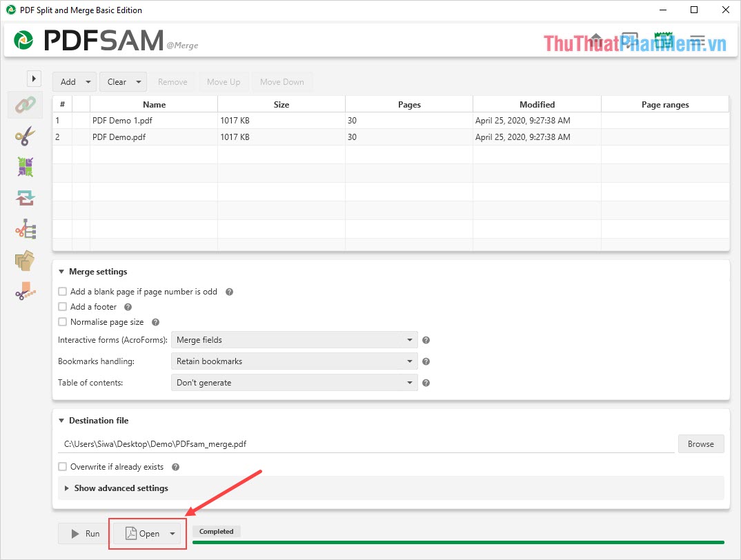
Task: Switch to the Alternate Mix module
Action: pos(25,166)
